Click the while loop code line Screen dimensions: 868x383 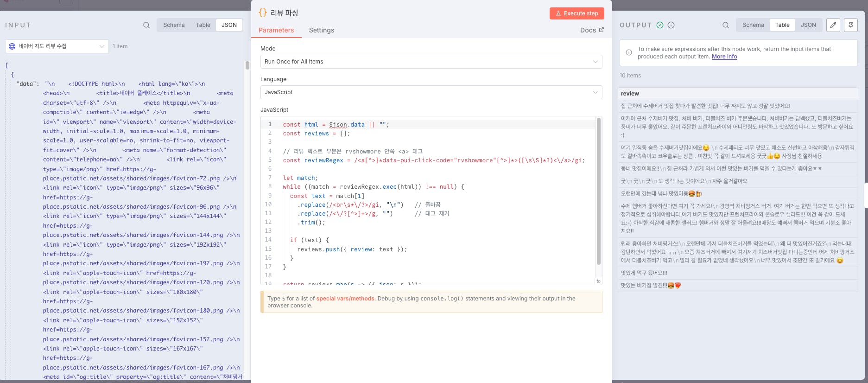tap(374, 187)
